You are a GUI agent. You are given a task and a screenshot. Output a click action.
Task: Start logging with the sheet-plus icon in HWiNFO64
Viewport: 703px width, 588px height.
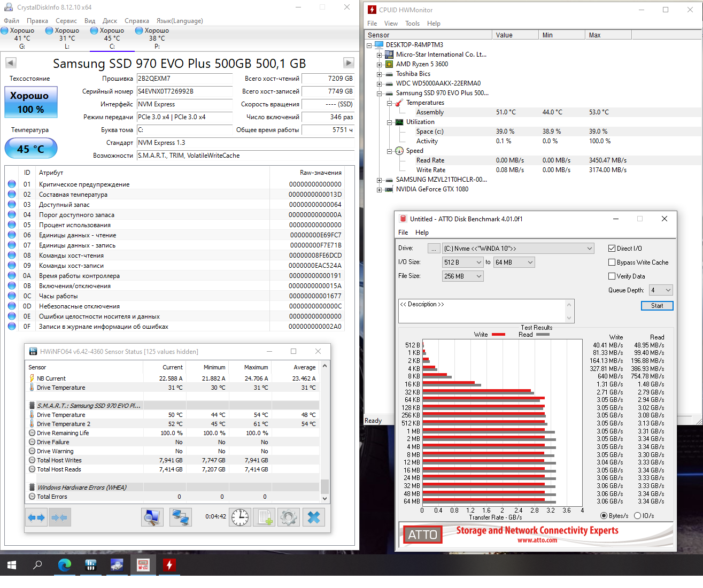(x=265, y=517)
